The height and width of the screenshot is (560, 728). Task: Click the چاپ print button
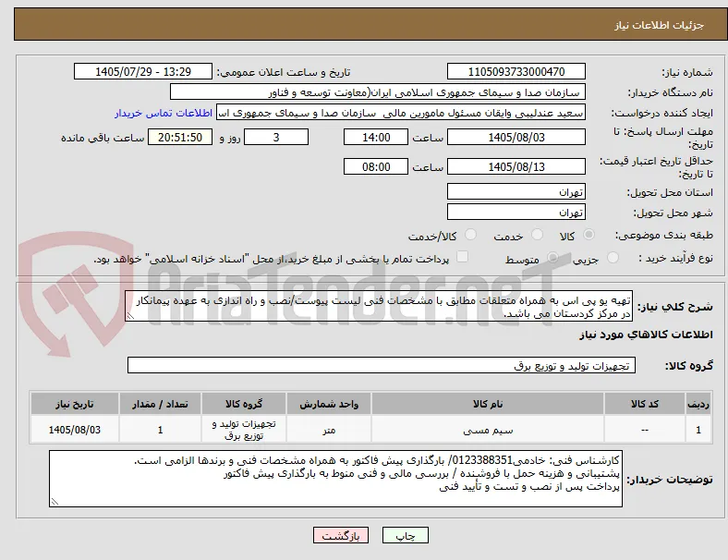tap(405, 535)
